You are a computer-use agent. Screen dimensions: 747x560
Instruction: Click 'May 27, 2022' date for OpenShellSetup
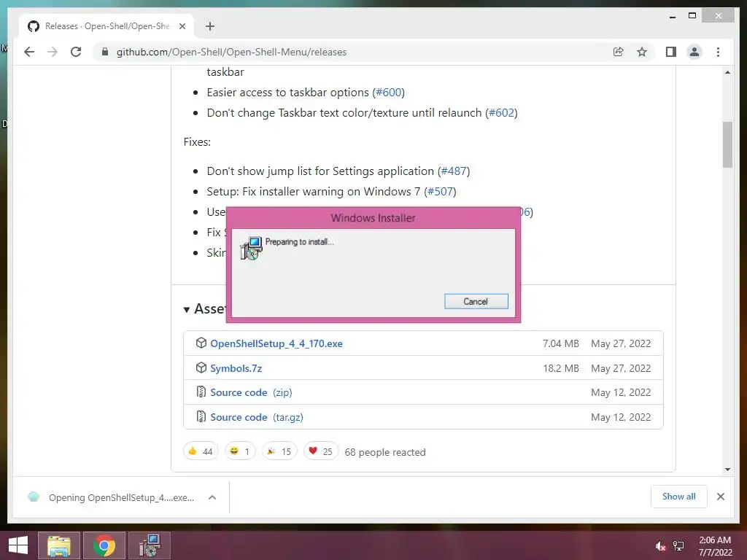[621, 343]
